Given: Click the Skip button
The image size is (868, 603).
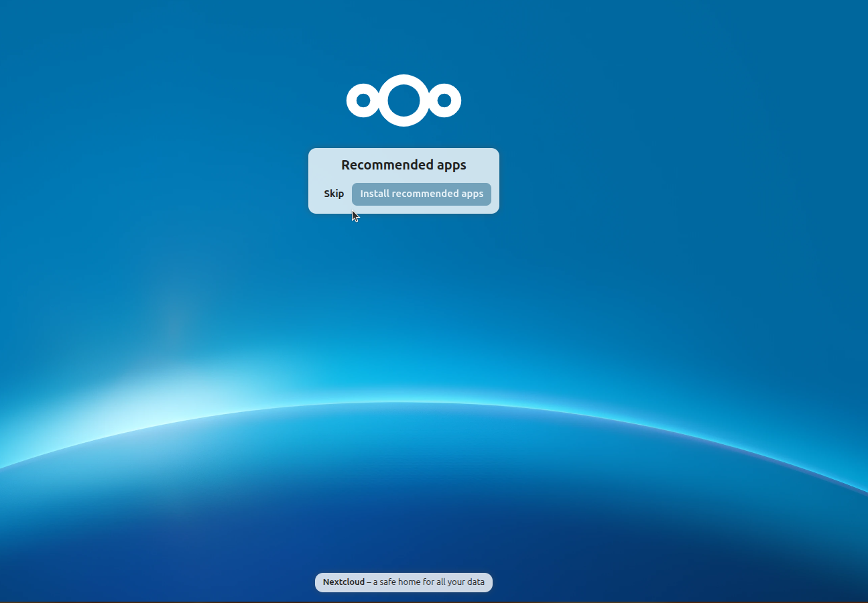Looking at the screenshot, I should [334, 194].
